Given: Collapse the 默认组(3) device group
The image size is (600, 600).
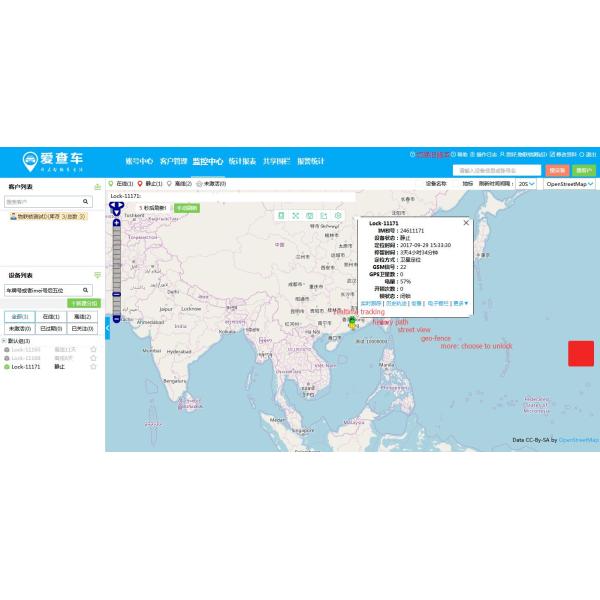Looking at the screenshot, I should (x=4, y=341).
